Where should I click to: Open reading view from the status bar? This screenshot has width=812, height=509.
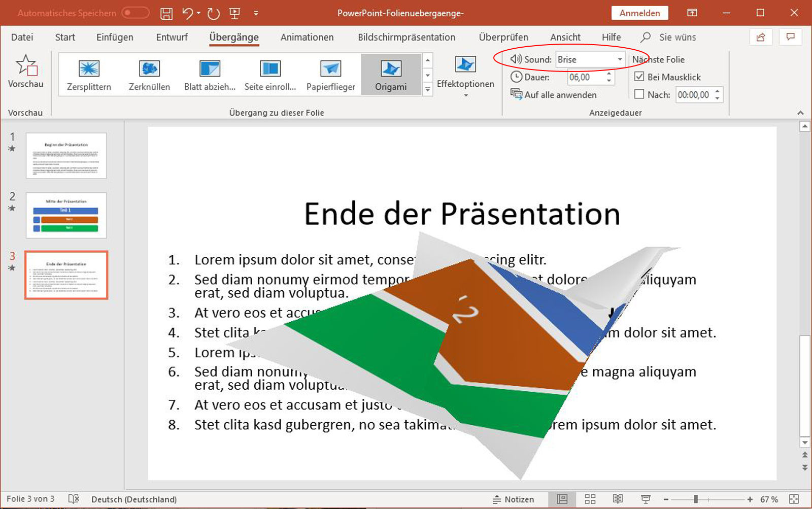[x=618, y=499]
